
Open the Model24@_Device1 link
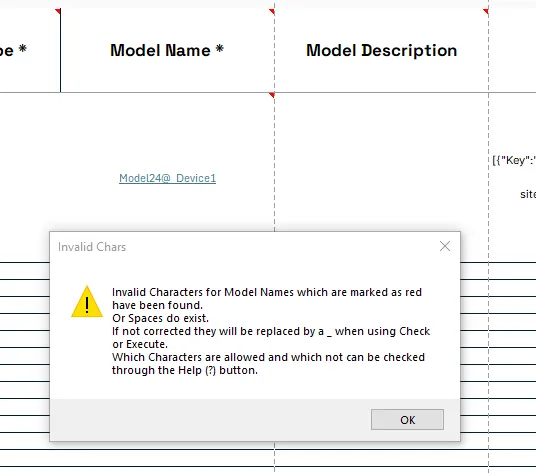(x=168, y=178)
